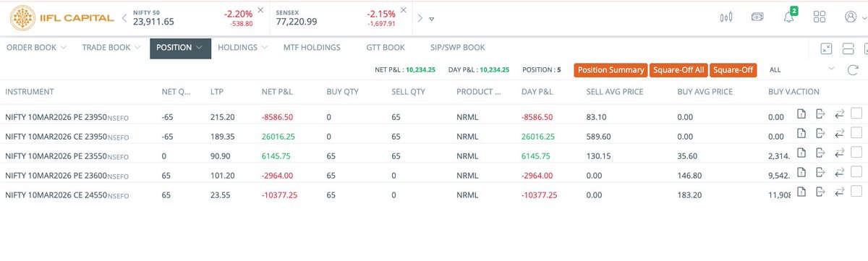This screenshot has height=261, width=868.
Task: Expand the TRADE BOOK dropdown arrow
Action: tap(137, 48)
